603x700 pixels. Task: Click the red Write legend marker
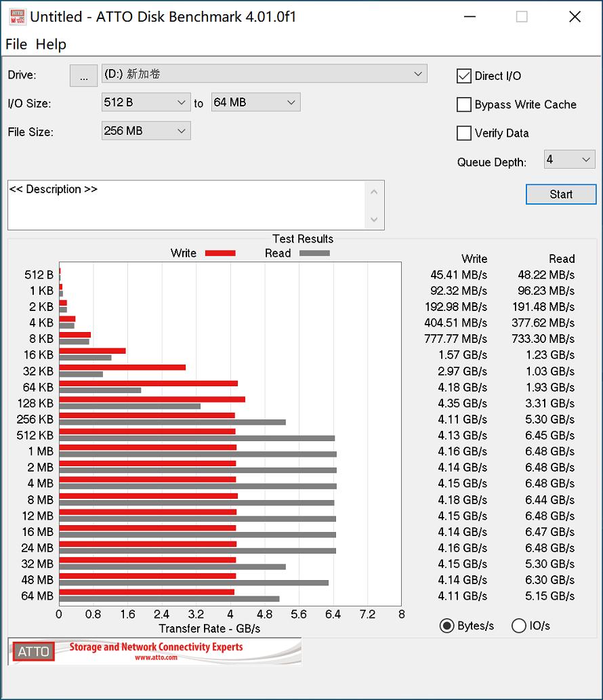[x=220, y=253]
